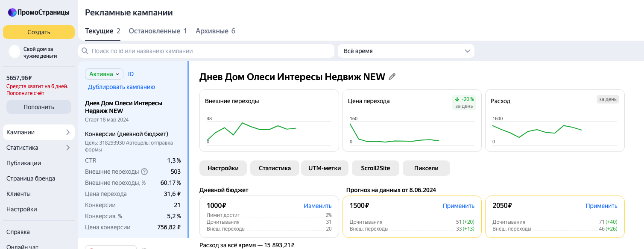Click the -20 % за день badge
644x249 pixels.
click(x=464, y=103)
